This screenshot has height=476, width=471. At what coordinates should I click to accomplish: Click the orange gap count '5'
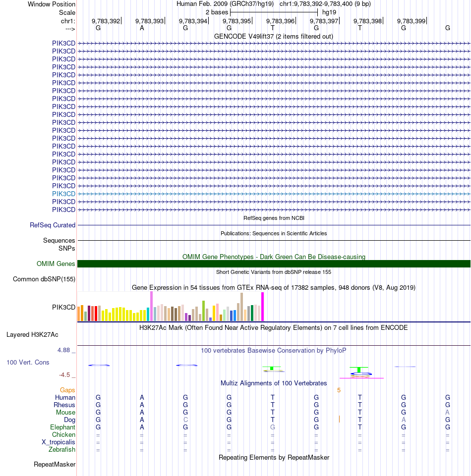tap(339, 390)
